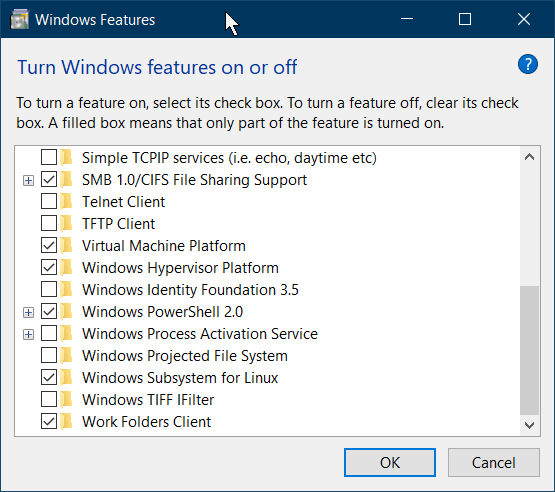Click folder icon beside Work Folders Client
Image resolution: width=555 pixels, height=492 pixels.
[x=66, y=421]
